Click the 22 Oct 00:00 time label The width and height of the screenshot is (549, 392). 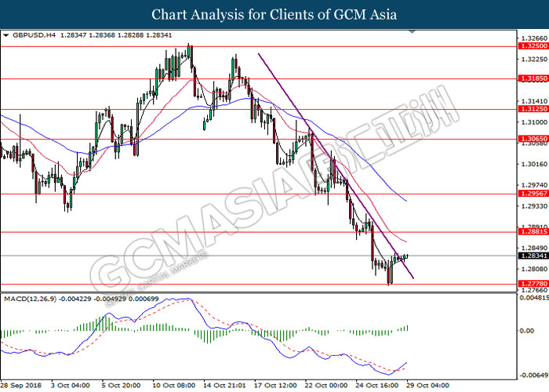(326, 386)
